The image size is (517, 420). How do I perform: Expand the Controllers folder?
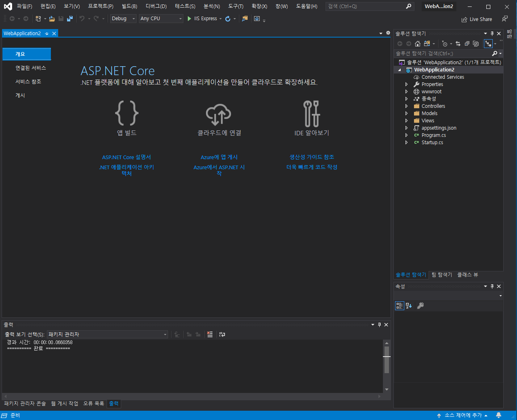tap(406, 106)
